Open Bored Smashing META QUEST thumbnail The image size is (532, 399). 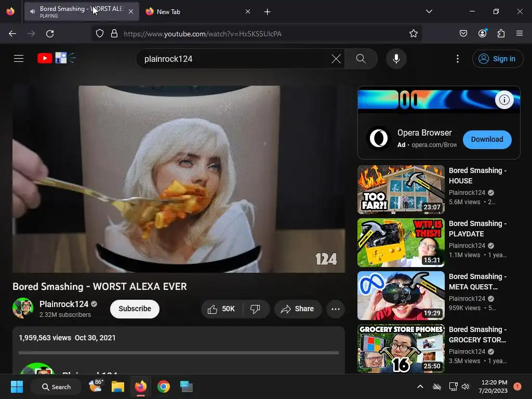(x=401, y=296)
